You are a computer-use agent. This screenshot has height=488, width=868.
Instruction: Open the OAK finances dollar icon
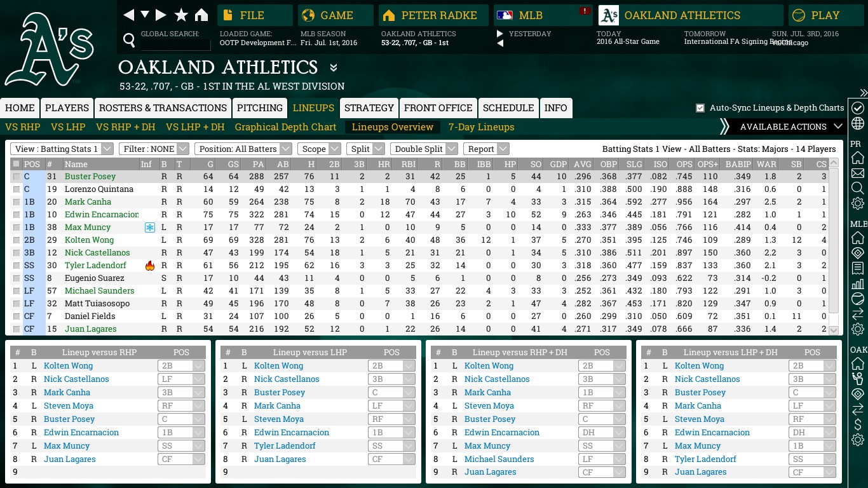pyautogui.click(x=858, y=424)
